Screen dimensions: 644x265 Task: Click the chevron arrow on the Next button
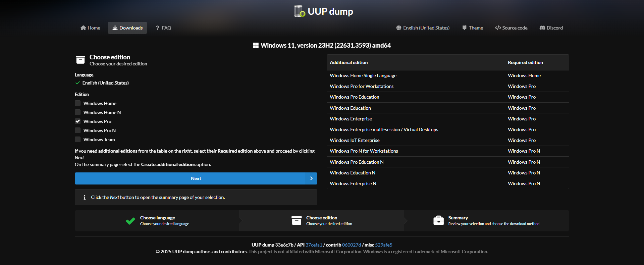[311, 178]
